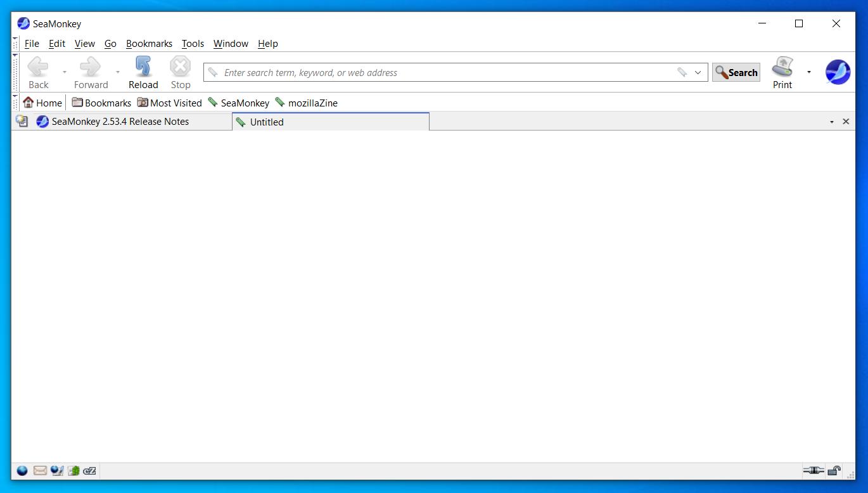Click the new tab button left of tabs
The image size is (868, 493).
(x=22, y=121)
